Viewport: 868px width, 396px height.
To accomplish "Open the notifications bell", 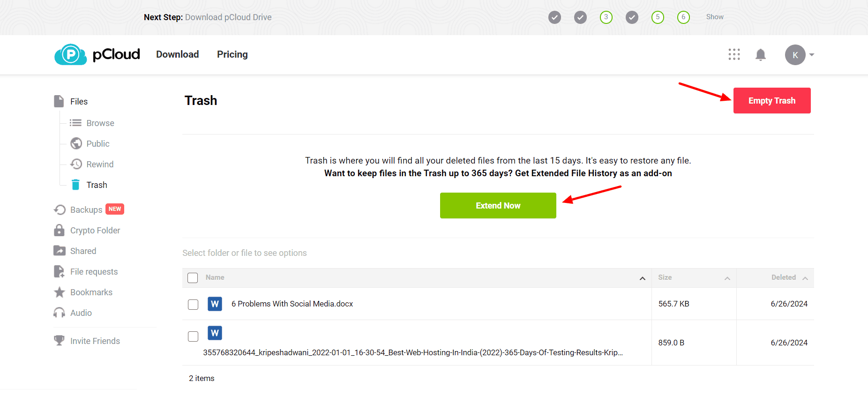I will [760, 55].
